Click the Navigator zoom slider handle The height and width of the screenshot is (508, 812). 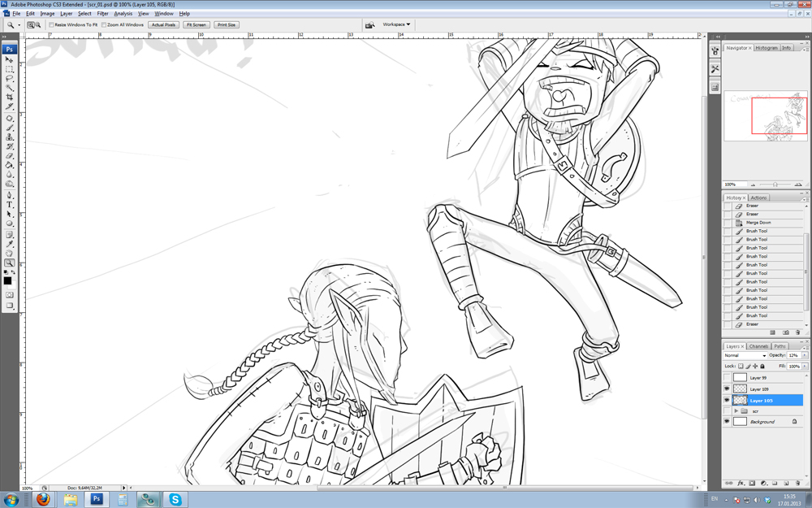pyautogui.click(x=775, y=185)
